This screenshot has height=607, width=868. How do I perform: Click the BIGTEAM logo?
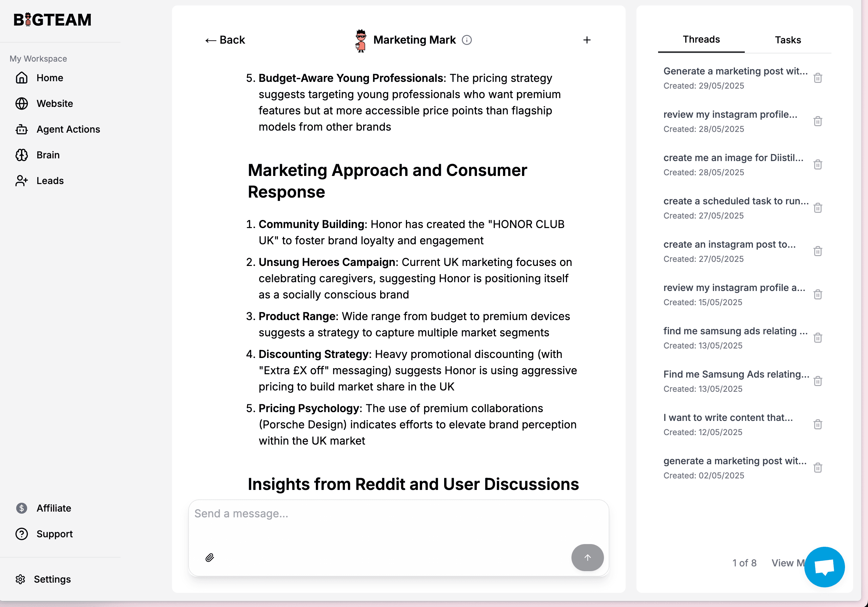tap(52, 20)
